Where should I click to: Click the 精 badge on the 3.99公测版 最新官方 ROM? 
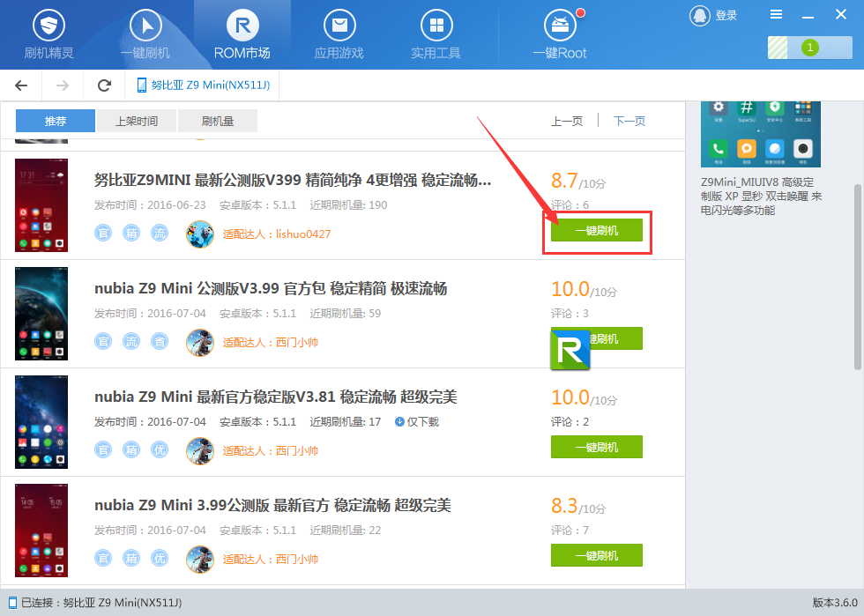tap(131, 559)
